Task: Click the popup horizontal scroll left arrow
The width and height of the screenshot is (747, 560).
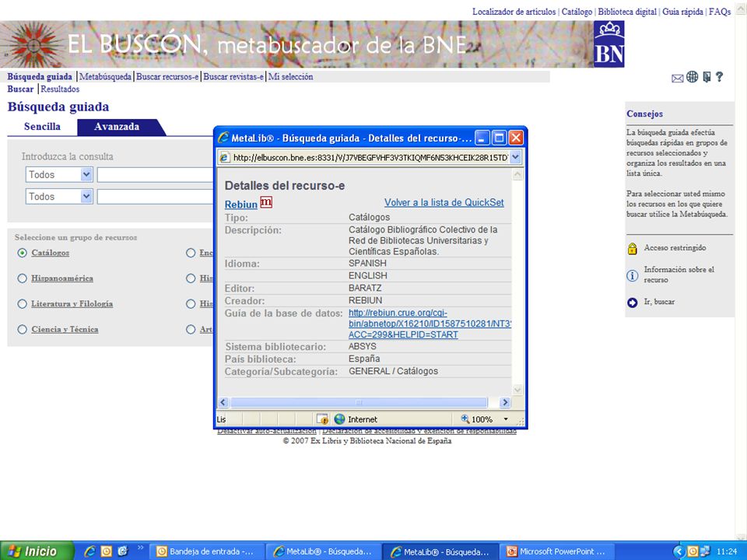Action: [223, 402]
